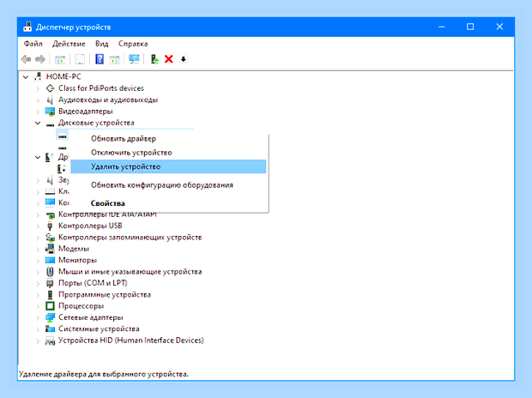This screenshot has height=398, width=532.
Task: Choose Обновить конфигурацию оборудования menu entry
Action: (x=168, y=185)
